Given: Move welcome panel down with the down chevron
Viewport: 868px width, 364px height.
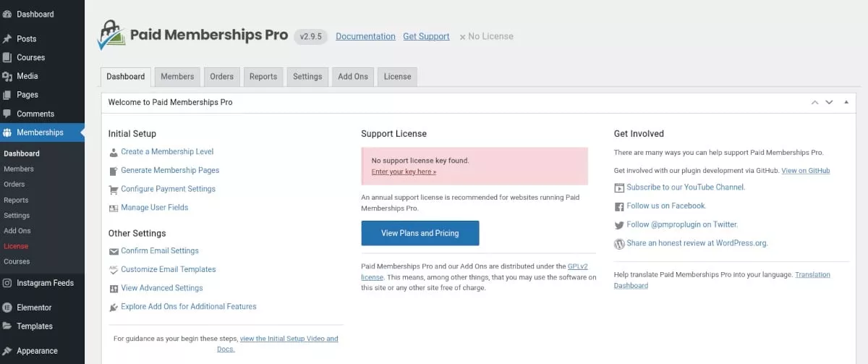Looking at the screenshot, I should click(x=829, y=103).
